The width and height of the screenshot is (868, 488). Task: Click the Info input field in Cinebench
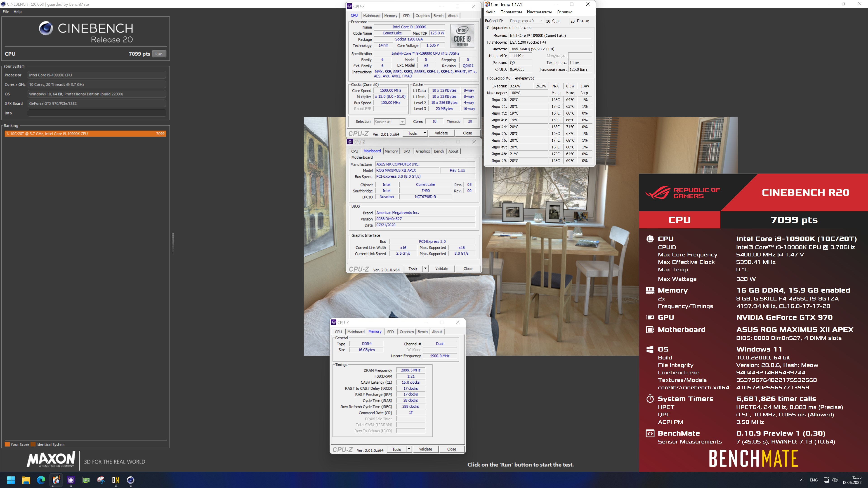[97, 113]
